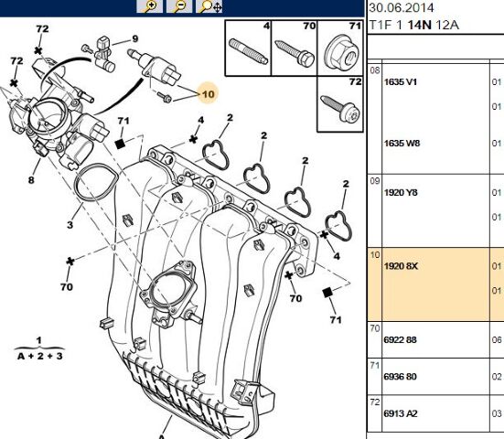Select callout number 9 on the diagram
Viewport: 504px width, 439px height.
tap(135, 39)
